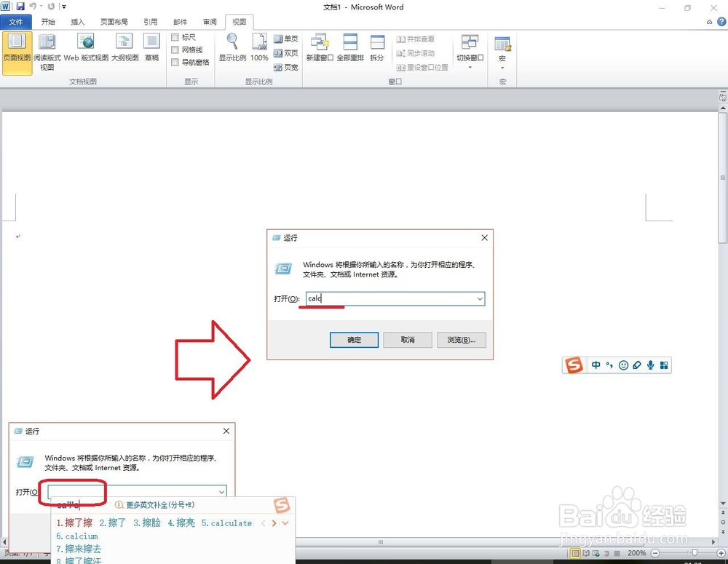Click the zoom slider handle in status bar
728x564 pixels.
[x=694, y=553]
